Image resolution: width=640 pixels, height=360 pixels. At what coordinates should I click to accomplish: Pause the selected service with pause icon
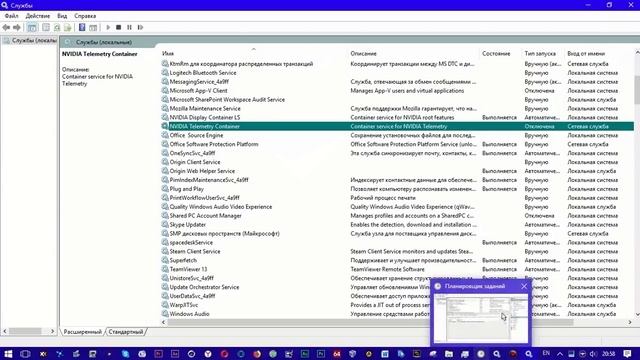click(x=129, y=27)
